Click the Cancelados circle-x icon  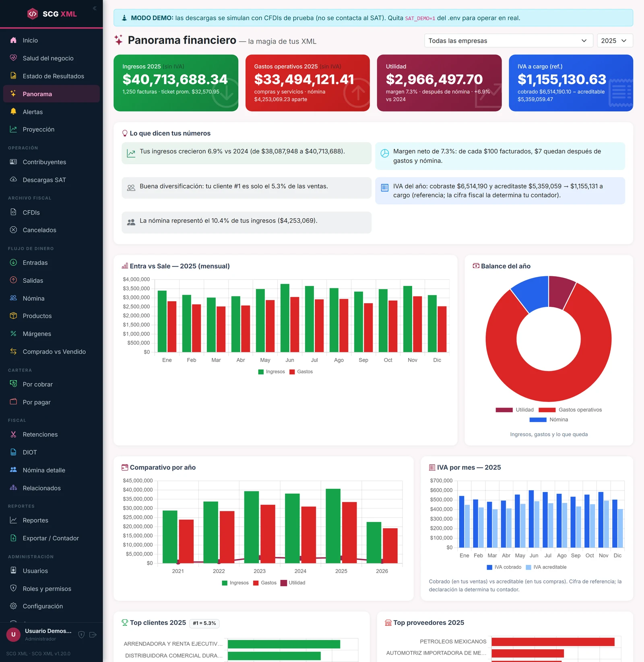13,230
